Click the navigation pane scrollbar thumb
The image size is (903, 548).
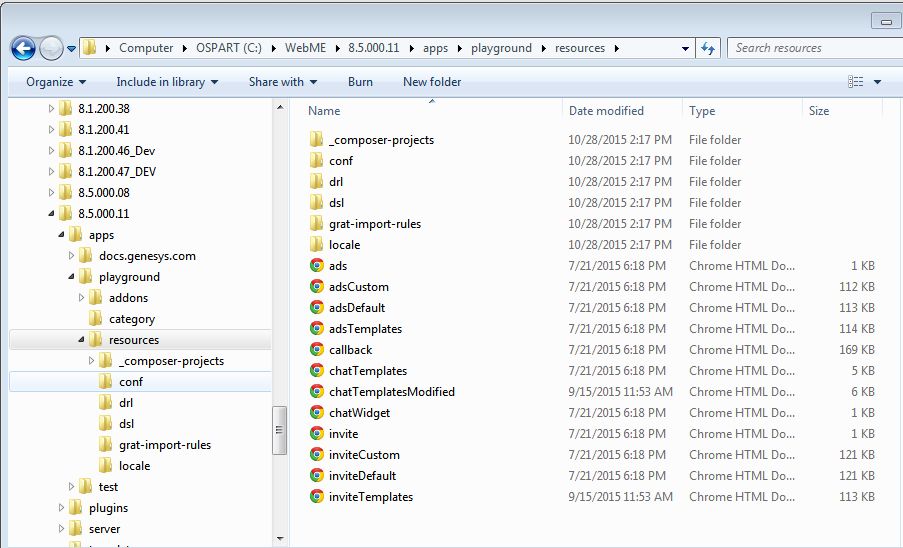(279, 430)
